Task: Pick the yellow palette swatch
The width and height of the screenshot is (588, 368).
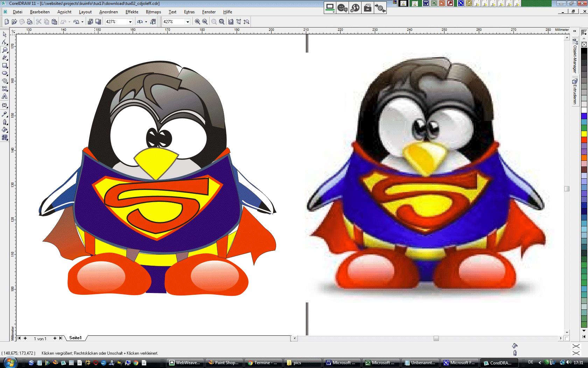Action: point(584,134)
